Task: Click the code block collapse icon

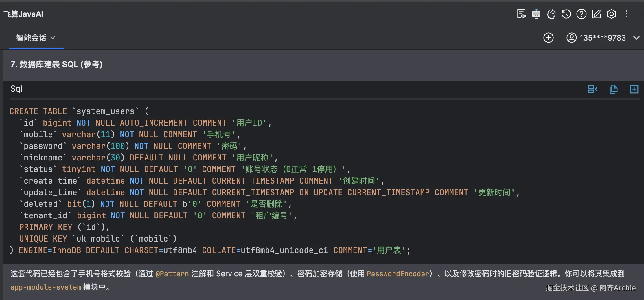Action: point(592,89)
